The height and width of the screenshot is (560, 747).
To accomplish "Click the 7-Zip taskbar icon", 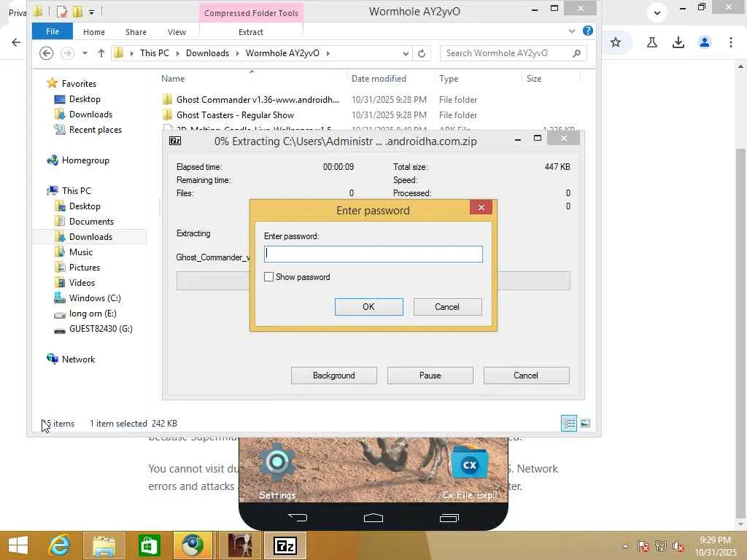I will coord(285,545).
